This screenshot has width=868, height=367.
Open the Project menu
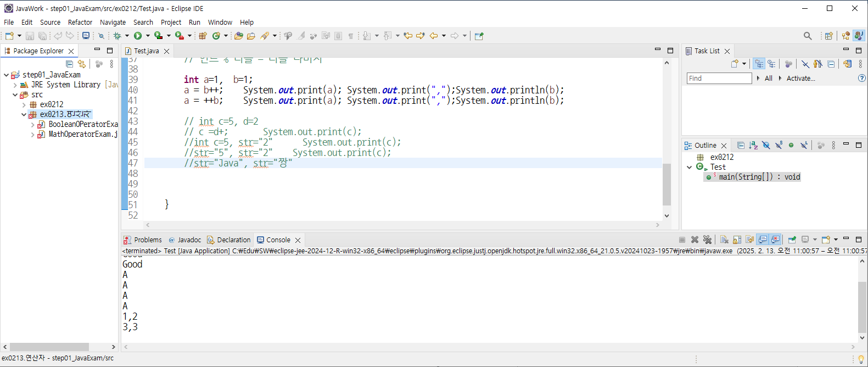[171, 22]
